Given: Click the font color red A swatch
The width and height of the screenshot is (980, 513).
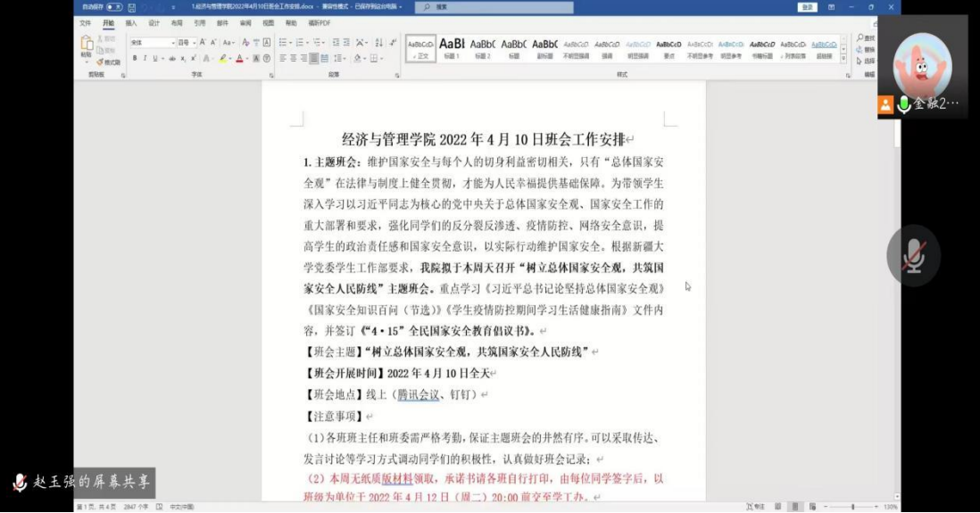Looking at the screenshot, I should (x=238, y=58).
